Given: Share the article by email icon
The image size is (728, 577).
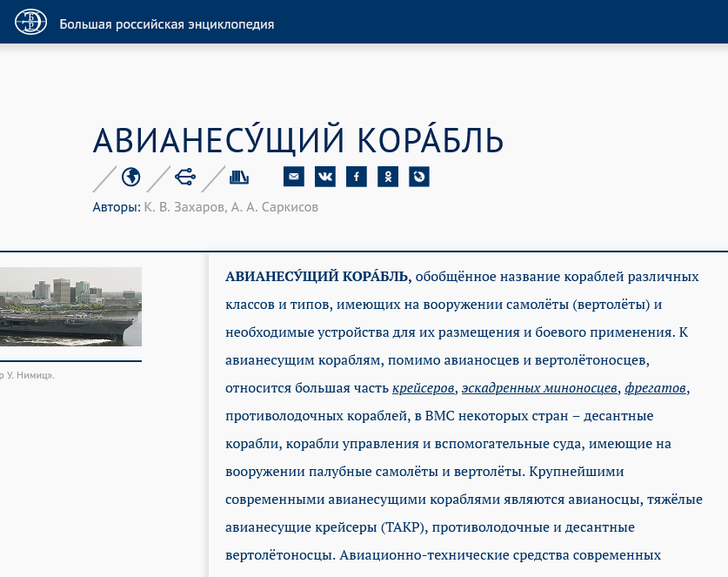Looking at the screenshot, I should (x=294, y=177).
